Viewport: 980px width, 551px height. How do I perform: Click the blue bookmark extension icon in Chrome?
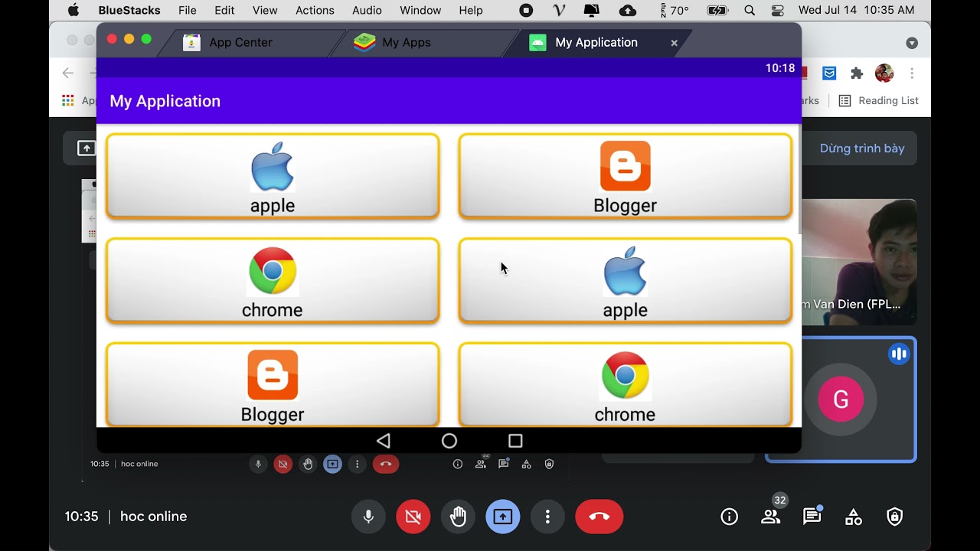[x=829, y=73]
